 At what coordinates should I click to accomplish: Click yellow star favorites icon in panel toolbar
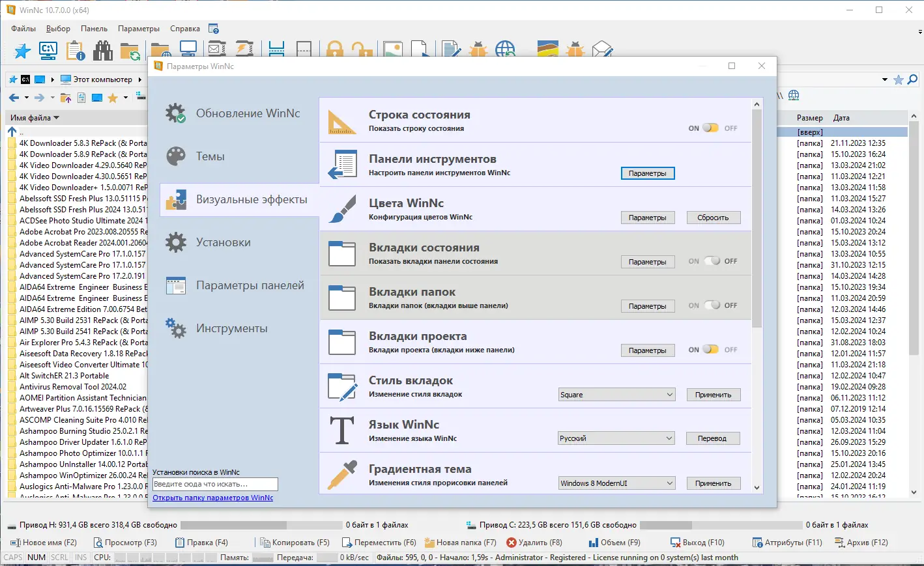pyautogui.click(x=112, y=98)
